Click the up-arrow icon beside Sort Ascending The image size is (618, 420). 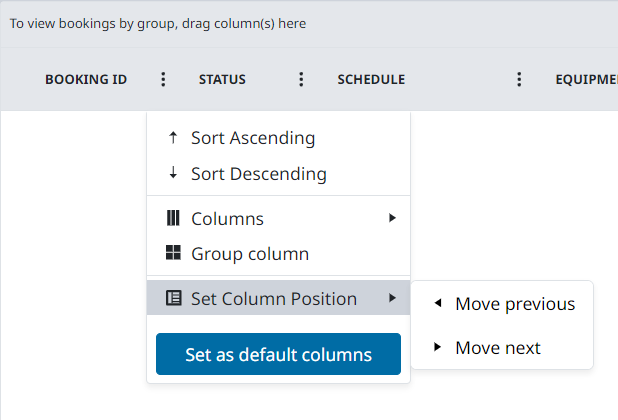[173, 138]
